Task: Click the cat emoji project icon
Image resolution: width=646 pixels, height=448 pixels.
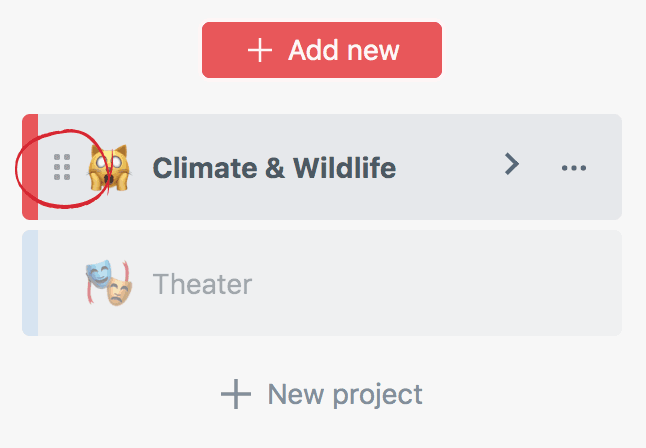Action: pos(109,167)
